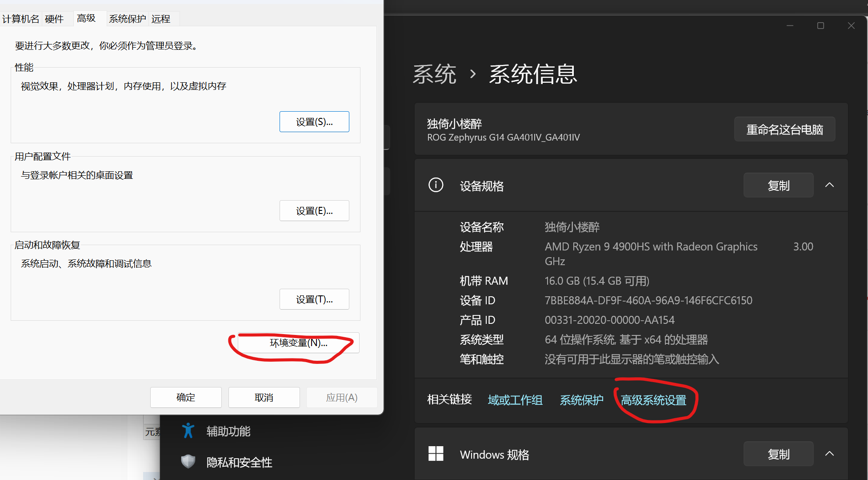Screen dimensions: 868x480
Task: Collapse the Windows 规格 section chevron
Action: click(x=829, y=454)
